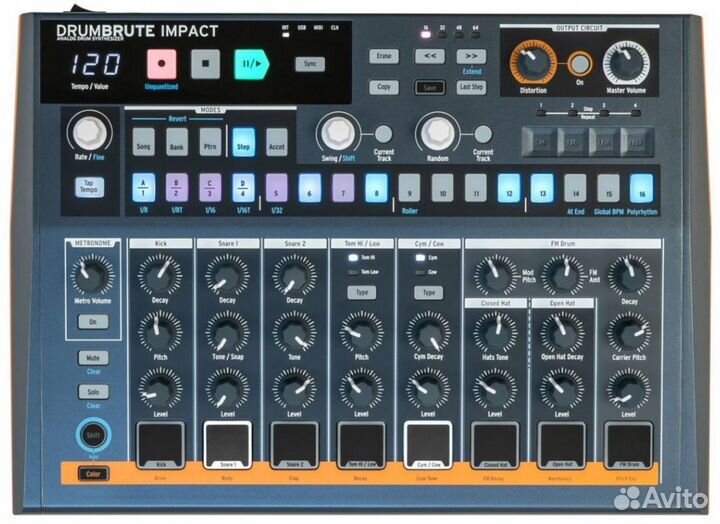Push the Last Step button

click(472, 87)
